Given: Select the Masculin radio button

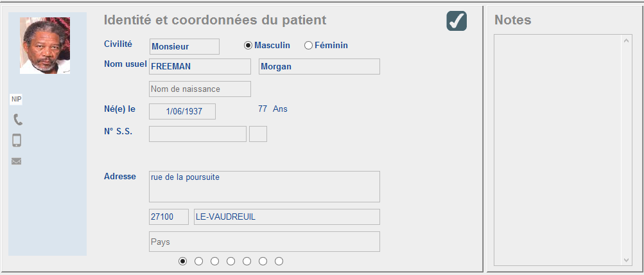Looking at the screenshot, I should [x=248, y=46].
